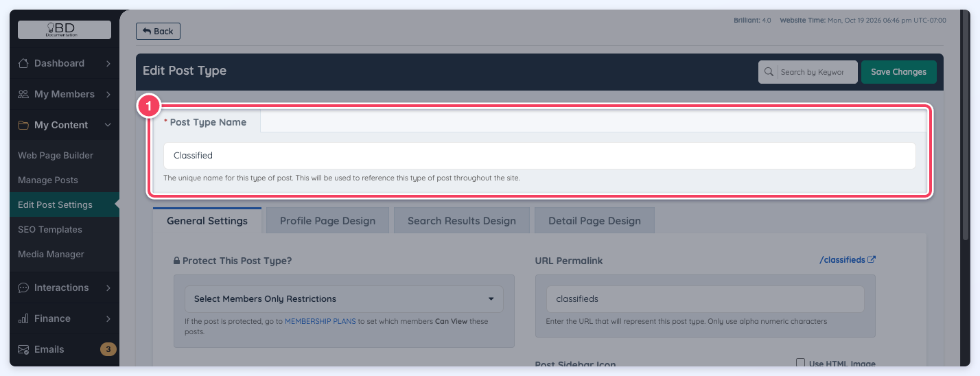Click the Post Type Name field
The height and width of the screenshot is (376, 980).
pyautogui.click(x=539, y=156)
